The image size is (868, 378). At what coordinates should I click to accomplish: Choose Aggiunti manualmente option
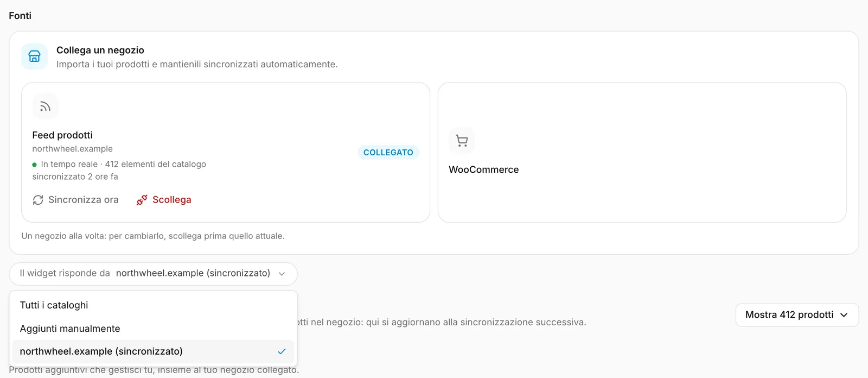(x=153, y=329)
